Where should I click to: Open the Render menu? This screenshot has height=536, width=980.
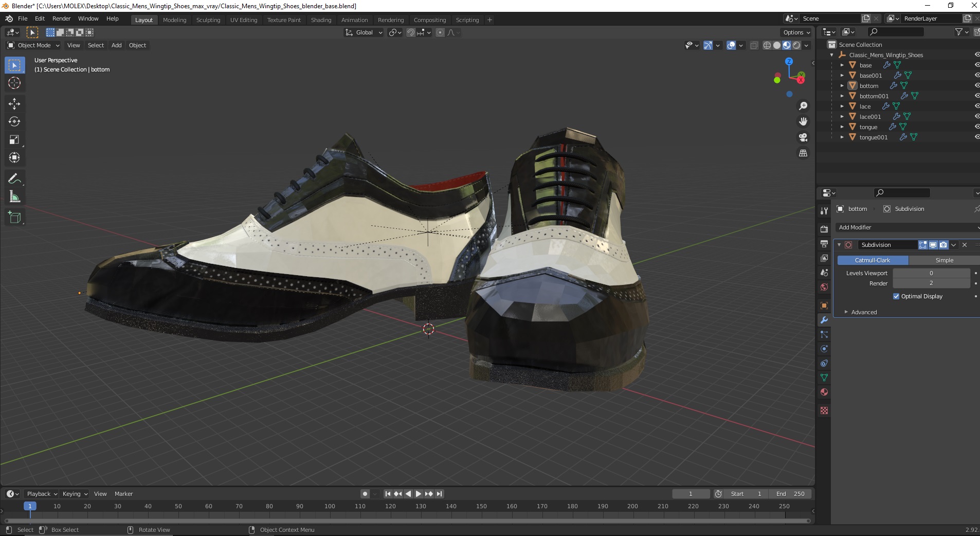pyautogui.click(x=61, y=19)
